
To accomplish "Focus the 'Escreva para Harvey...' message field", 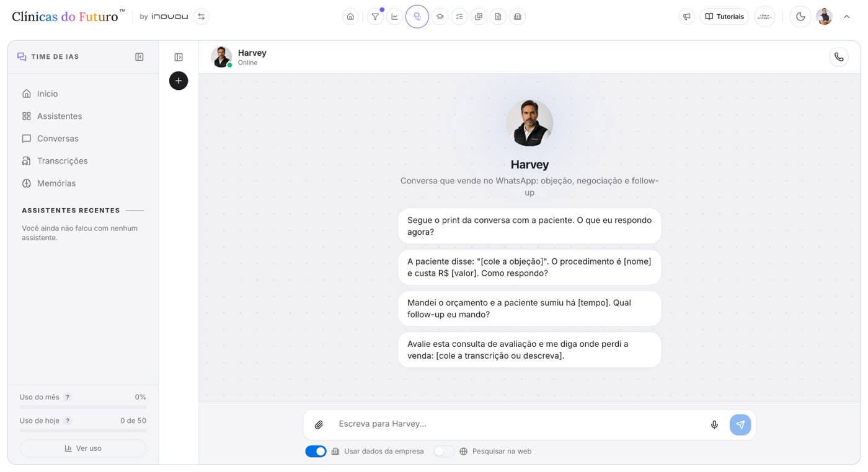I will pyautogui.click(x=518, y=424).
